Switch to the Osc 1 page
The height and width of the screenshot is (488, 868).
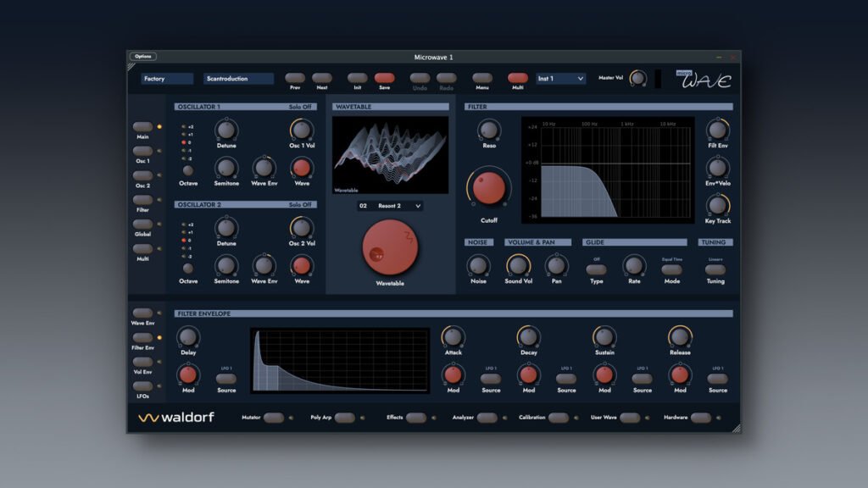[142, 151]
